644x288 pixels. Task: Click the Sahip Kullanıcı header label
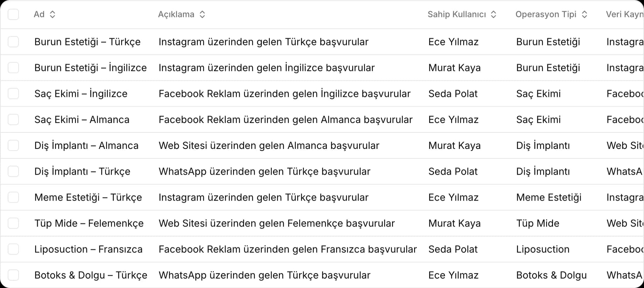[x=457, y=14]
